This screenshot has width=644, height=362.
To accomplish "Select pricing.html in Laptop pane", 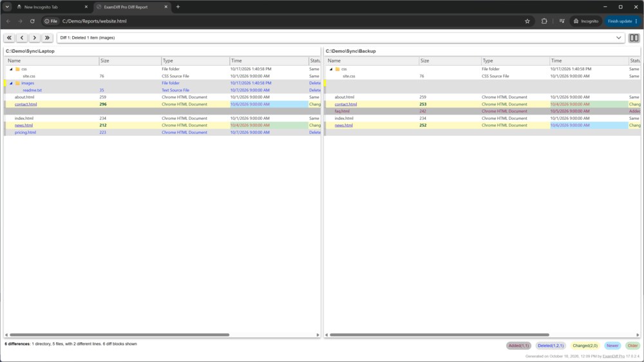I will 25,132.
